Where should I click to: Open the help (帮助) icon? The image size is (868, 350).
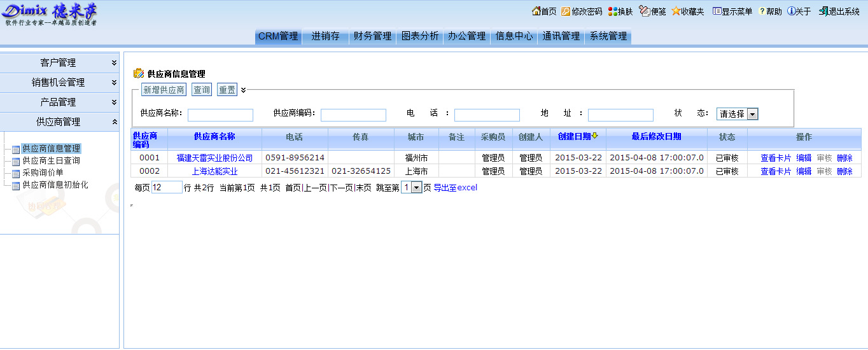[x=762, y=11]
